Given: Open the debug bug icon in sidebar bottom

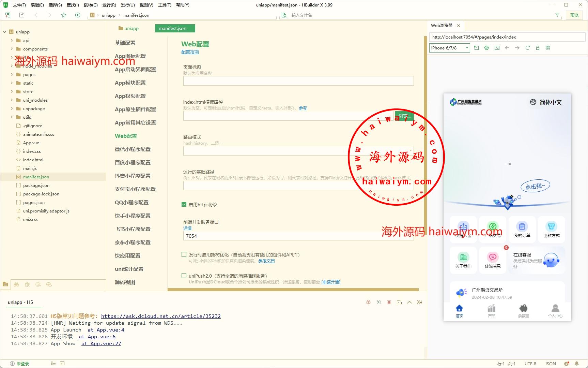Looking at the screenshot, I should point(27,284).
